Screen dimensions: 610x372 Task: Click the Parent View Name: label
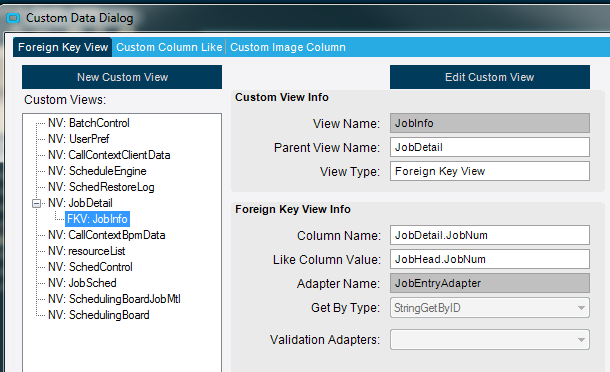(327, 148)
